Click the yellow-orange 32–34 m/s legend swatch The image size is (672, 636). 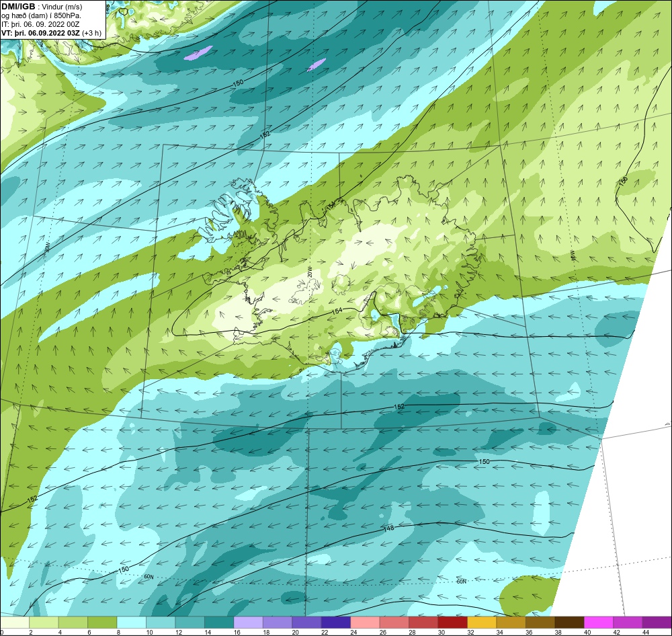point(482,623)
